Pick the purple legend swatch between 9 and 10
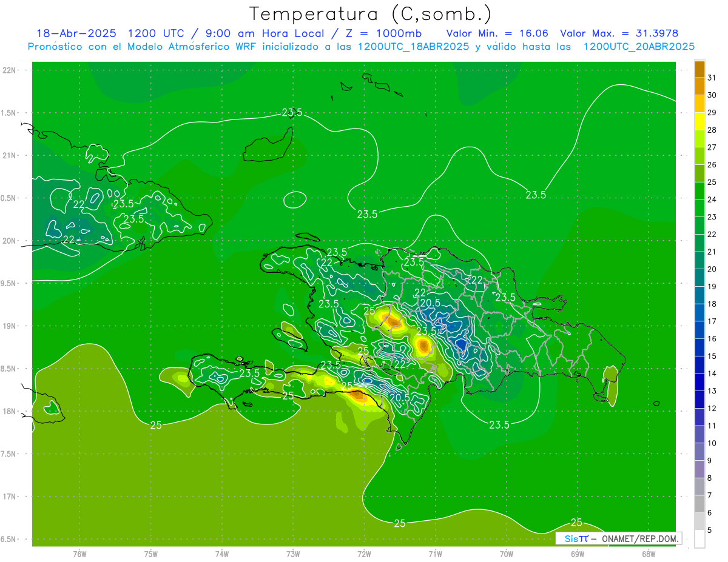Viewport: 728px width, 562px height. (699, 452)
